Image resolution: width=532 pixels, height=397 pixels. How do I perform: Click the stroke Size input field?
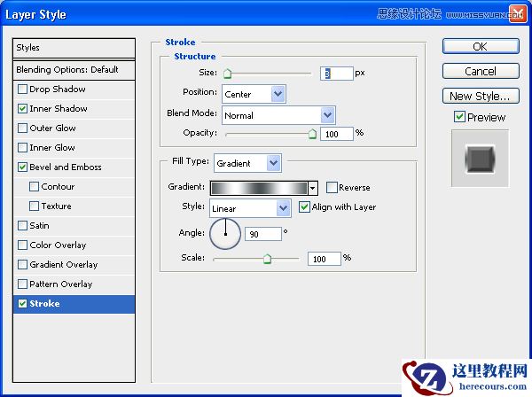(337, 74)
